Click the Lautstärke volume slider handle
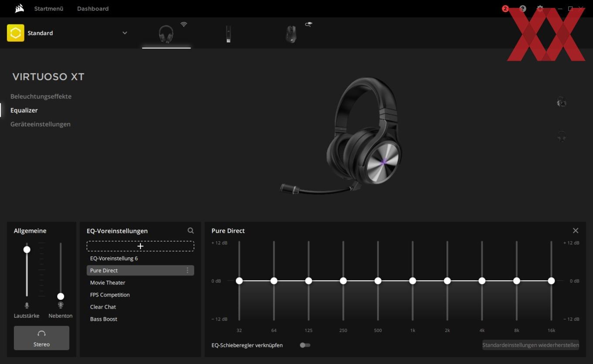This screenshot has width=593, height=364. 27,249
